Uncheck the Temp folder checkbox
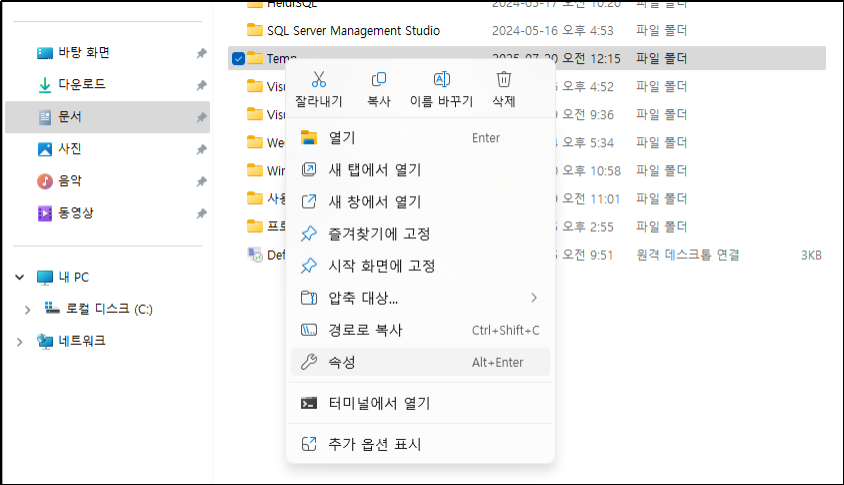This screenshot has height=485, width=844. click(x=238, y=59)
